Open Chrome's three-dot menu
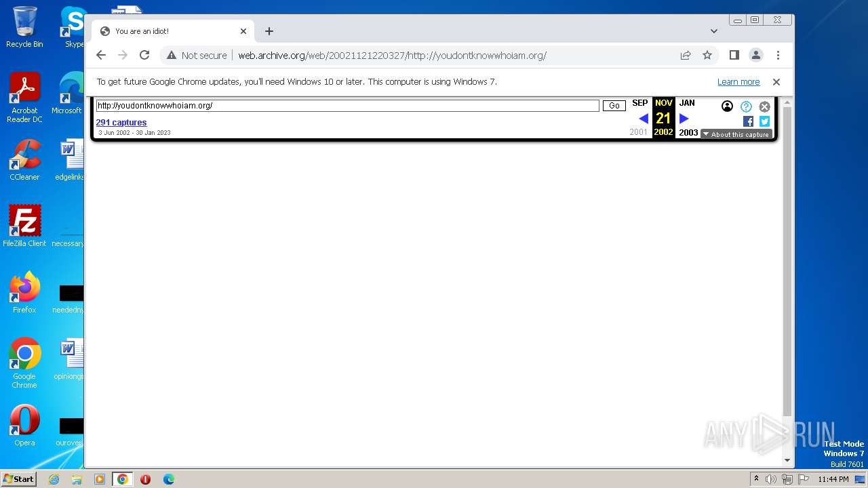868x488 pixels. tap(778, 55)
